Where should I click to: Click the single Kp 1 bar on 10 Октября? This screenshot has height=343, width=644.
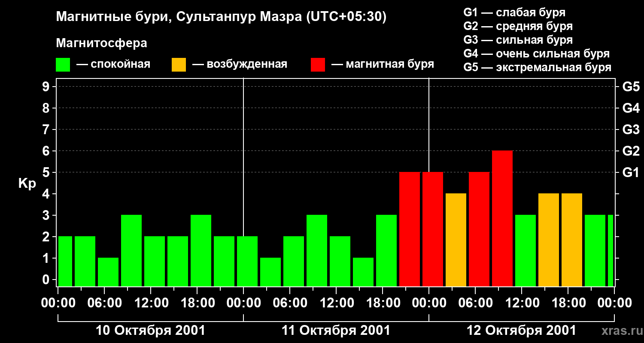click(108, 272)
